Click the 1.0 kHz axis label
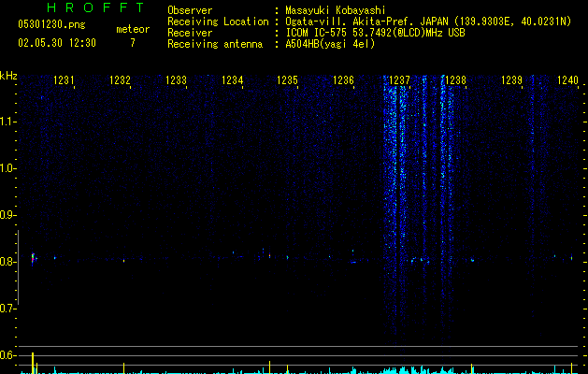Image resolution: width=588 pixels, height=374 pixels. 7,168
